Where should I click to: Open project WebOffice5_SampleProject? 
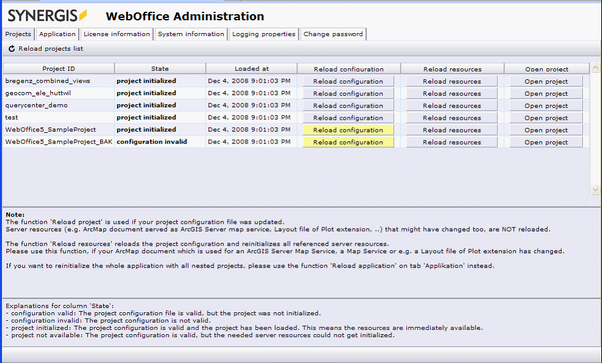(546, 130)
